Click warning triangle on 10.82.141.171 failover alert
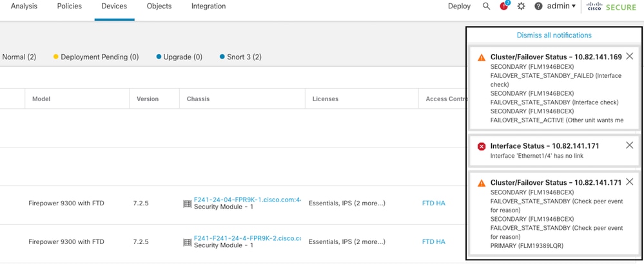Screen dimensions: 644x273 pyautogui.click(x=482, y=183)
